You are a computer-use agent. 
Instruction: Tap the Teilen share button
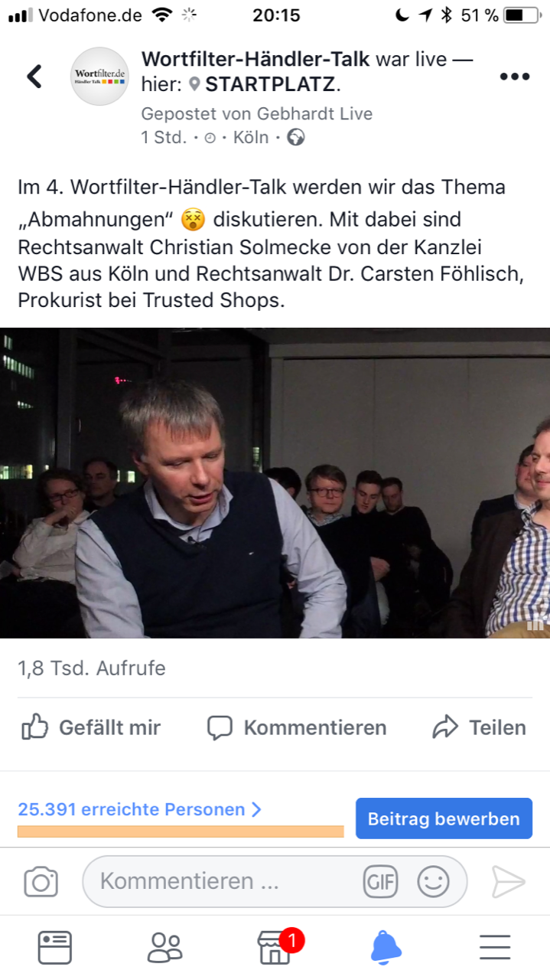(480, 727)
